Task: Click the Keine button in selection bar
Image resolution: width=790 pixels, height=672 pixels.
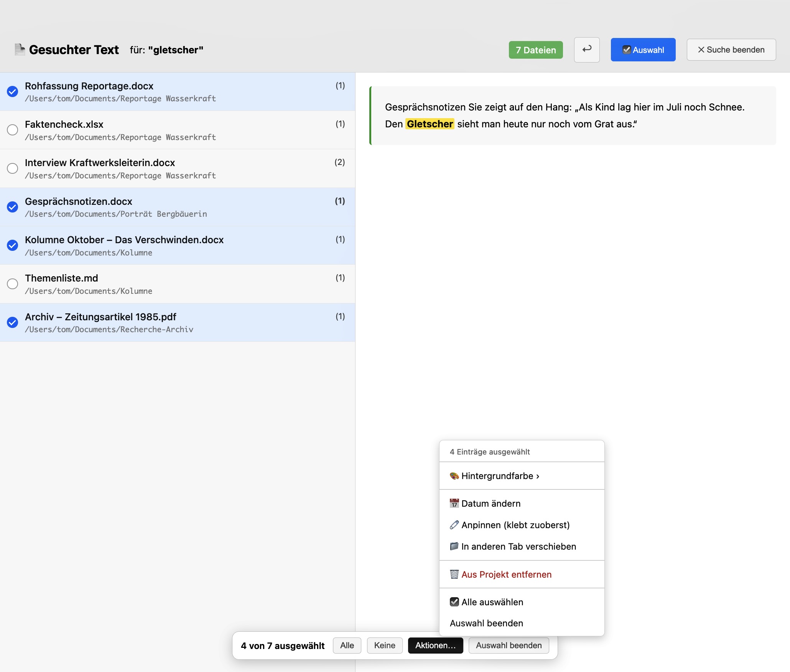Action: tap(385, 646)
